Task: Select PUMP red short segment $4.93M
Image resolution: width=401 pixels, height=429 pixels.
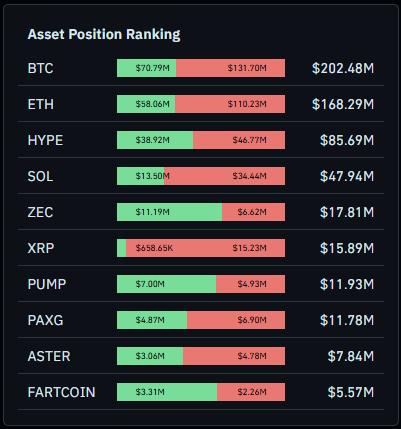Action: (250, 284)
